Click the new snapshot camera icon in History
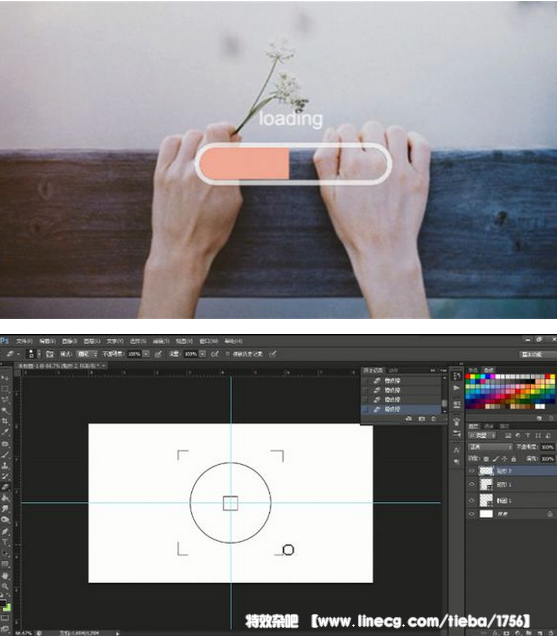 (x=422, y=418)
